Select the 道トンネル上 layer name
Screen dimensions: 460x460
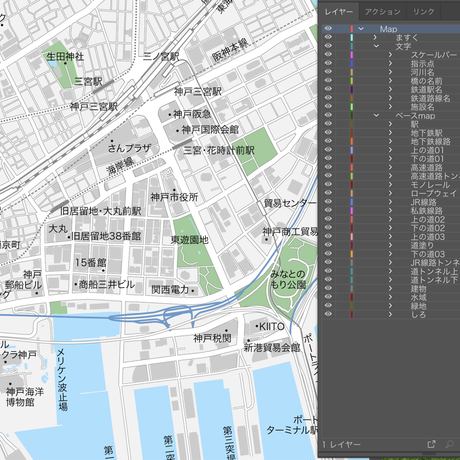[x=434, y=271]
